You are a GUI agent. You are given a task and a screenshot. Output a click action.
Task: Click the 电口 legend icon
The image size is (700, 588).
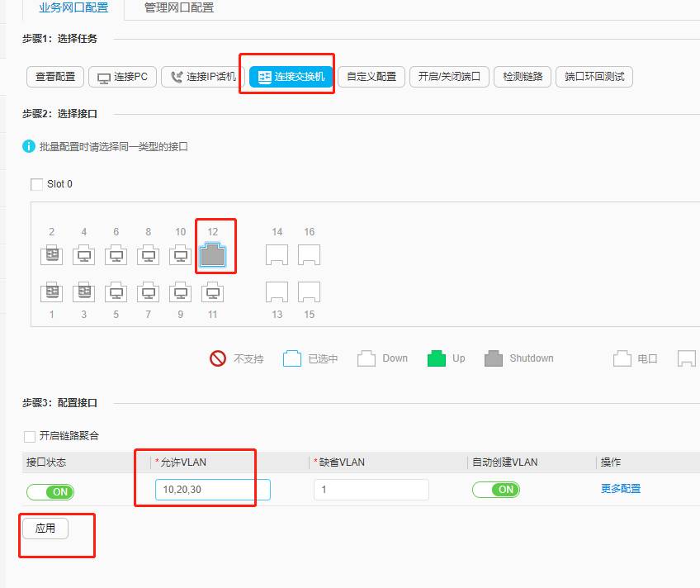coord(622,358)
